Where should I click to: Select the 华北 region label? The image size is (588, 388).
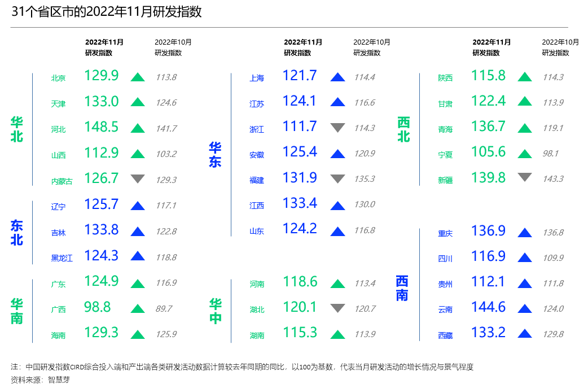(x=17, y=129)
